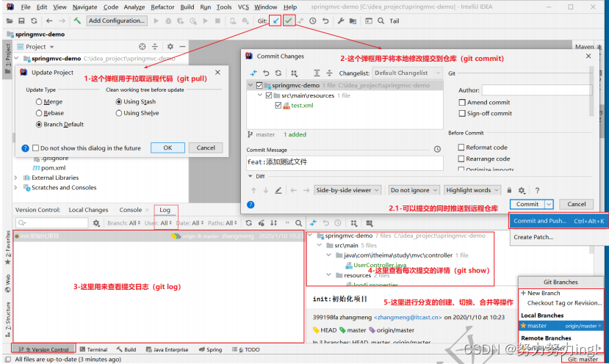The height and width of the screenshot is (364, 609).
Task: Open Project panel gear settings
Action: pyautogui.click(x=170, y=46)
